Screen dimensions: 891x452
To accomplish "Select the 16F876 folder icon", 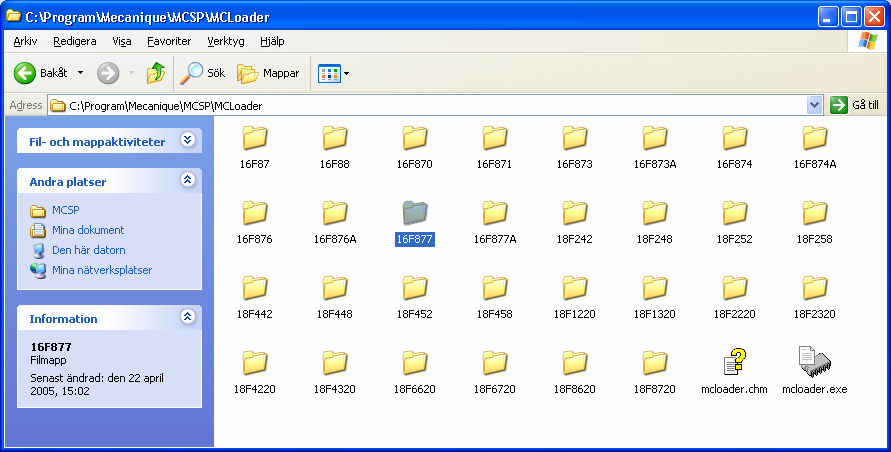I will [255, 213].
